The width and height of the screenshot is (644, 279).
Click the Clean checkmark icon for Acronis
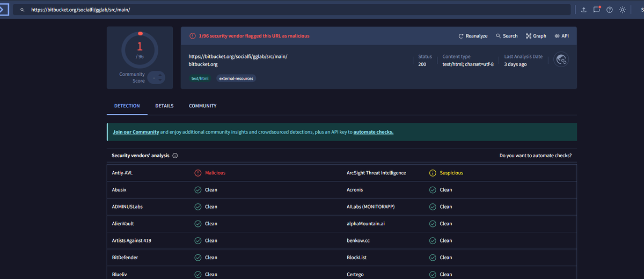pyautogui.click(x=433, y=190)
